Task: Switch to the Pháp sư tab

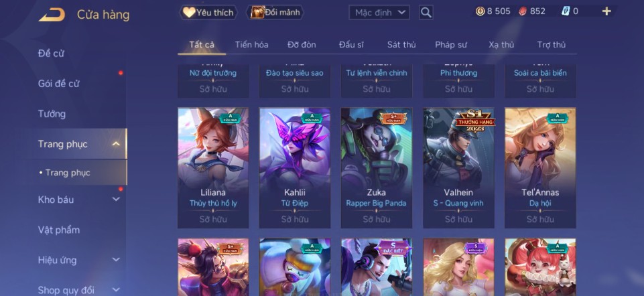Action: 451,45
